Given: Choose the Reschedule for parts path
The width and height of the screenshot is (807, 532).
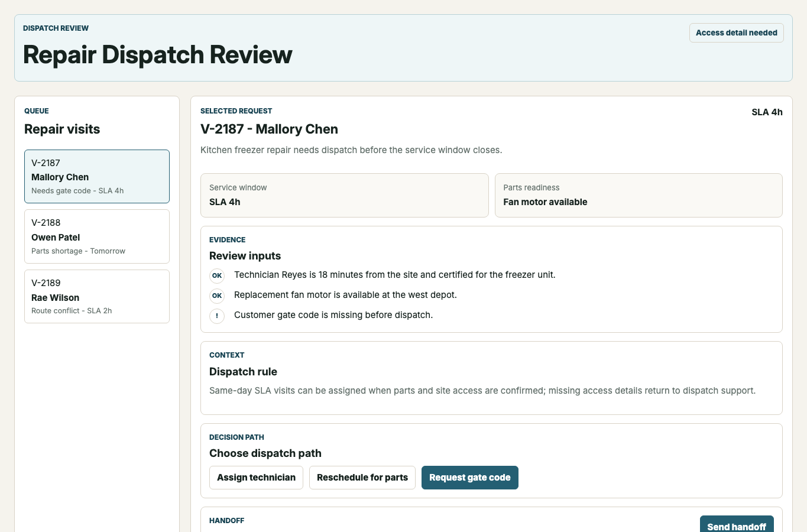Looking at the screenshot, I should (362, 478).
